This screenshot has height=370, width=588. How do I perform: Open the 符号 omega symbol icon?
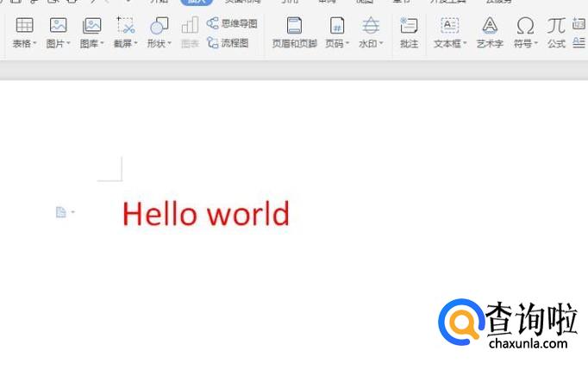[x=525, y=26]
